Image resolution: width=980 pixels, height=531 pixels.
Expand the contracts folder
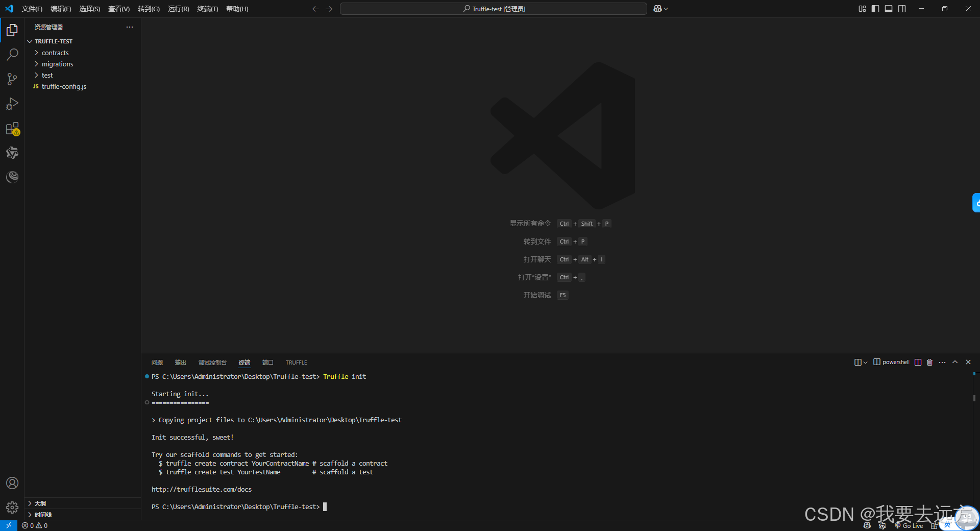83,53
